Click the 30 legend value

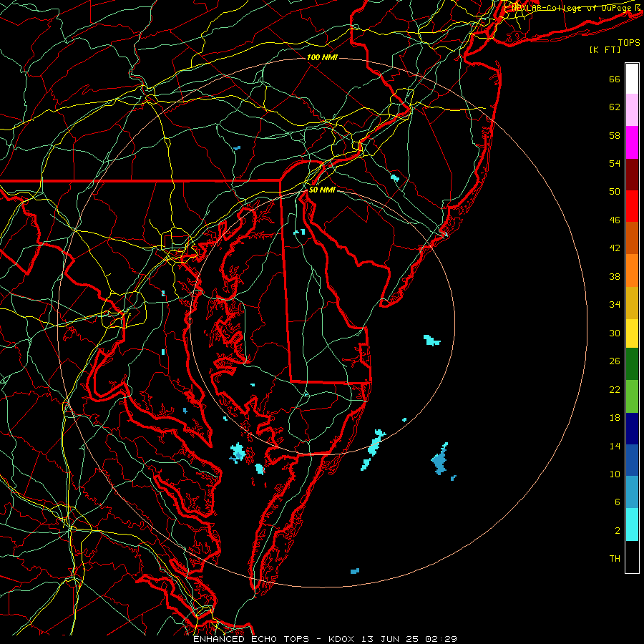615,333
